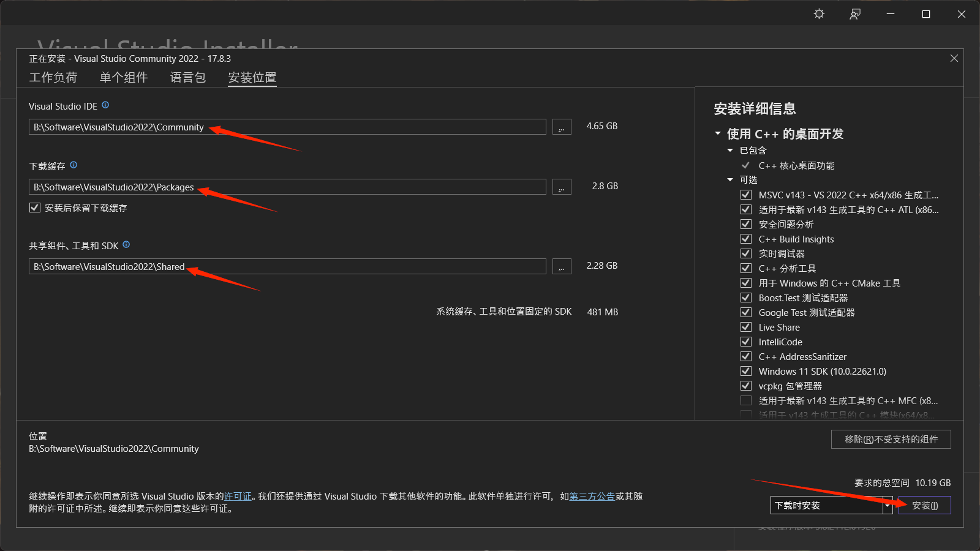Close the installation dialog with X
The image size is (980, 551).
click(x=954, y=58)
